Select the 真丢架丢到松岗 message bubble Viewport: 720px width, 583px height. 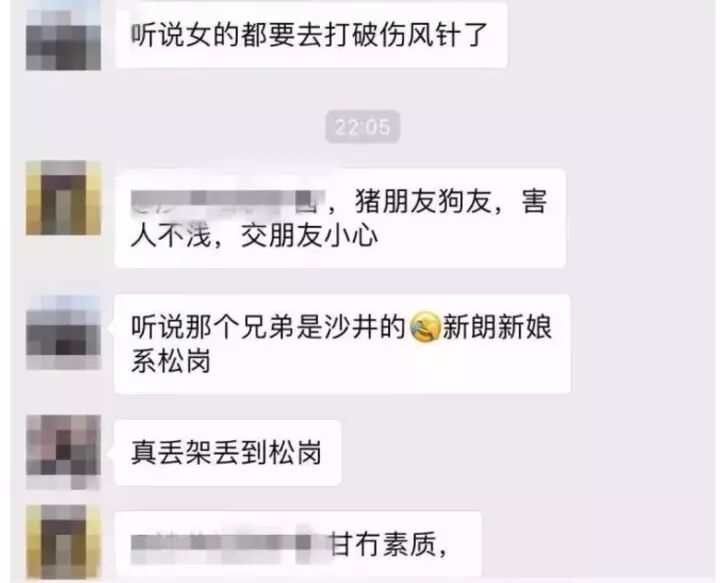tap(228, 453)
